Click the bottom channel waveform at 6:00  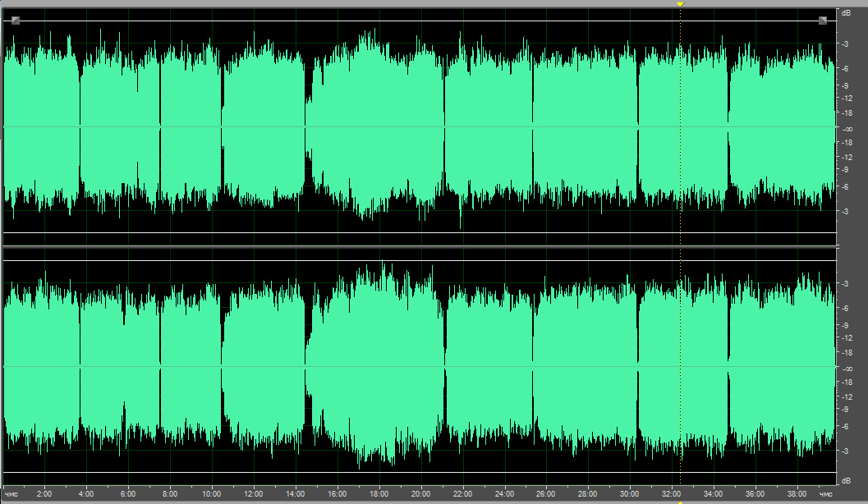[x=128, y=366]
